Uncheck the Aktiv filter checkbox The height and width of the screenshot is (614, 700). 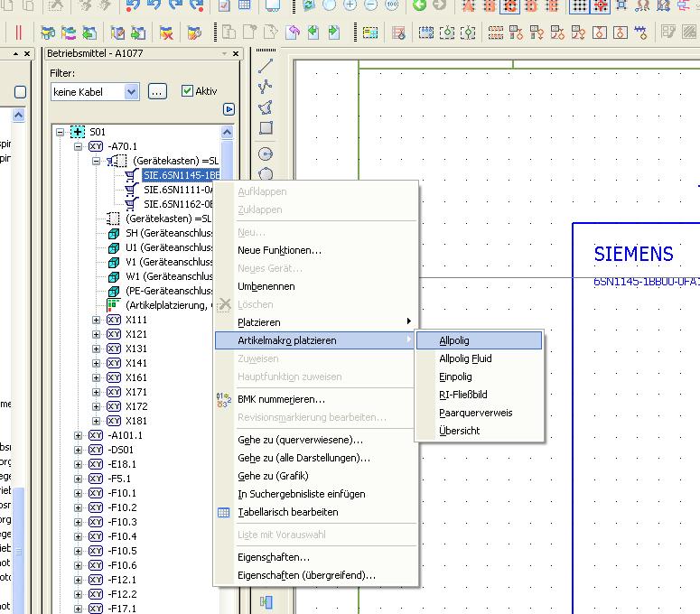(187, 91)
